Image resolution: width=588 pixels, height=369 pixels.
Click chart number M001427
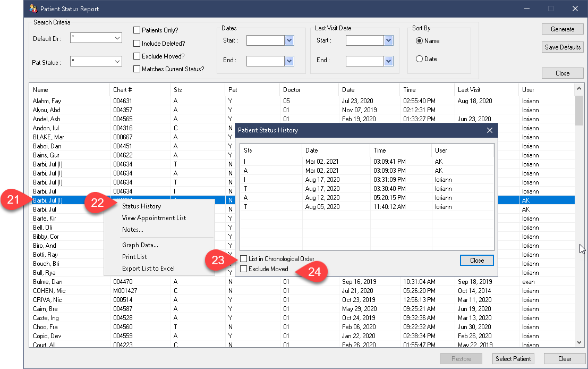(125, 290)
